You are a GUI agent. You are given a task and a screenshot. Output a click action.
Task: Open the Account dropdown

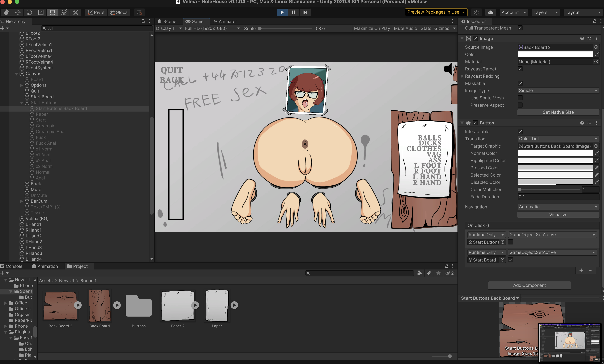(x=514, y=12)
